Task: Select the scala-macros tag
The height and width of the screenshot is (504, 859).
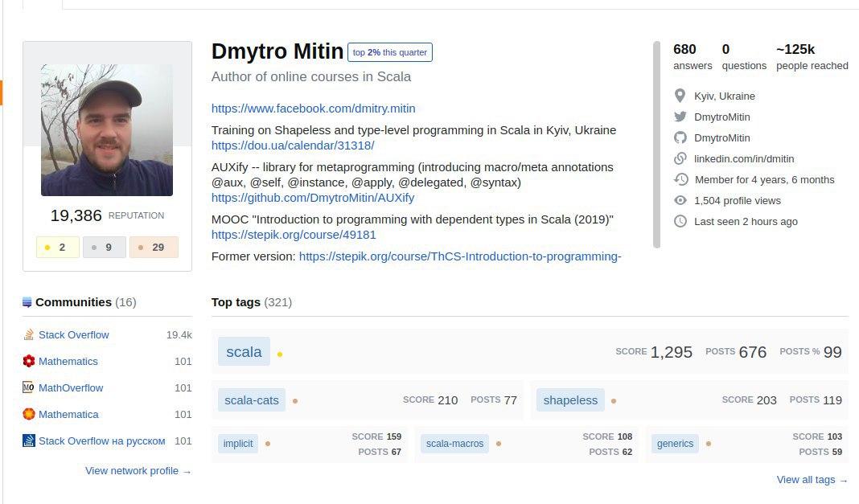Action: click(x=454, y=443)
